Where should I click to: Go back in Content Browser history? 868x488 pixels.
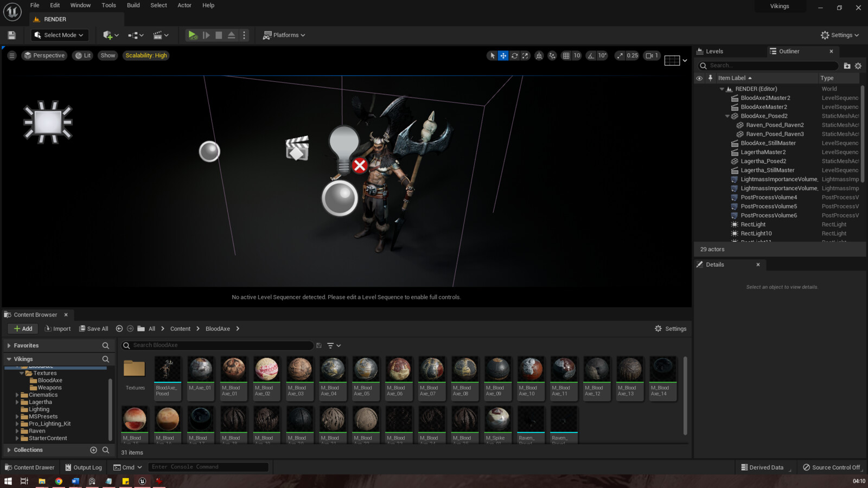coord(119,329)
